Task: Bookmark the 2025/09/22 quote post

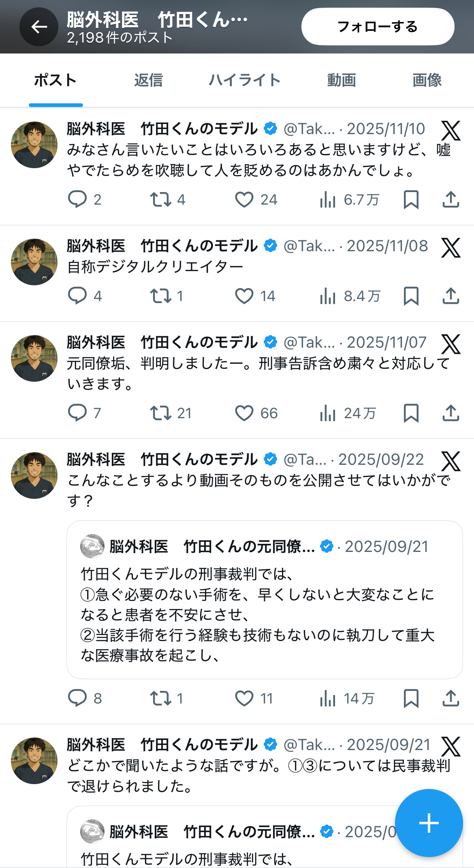Action: coord(411,698)
